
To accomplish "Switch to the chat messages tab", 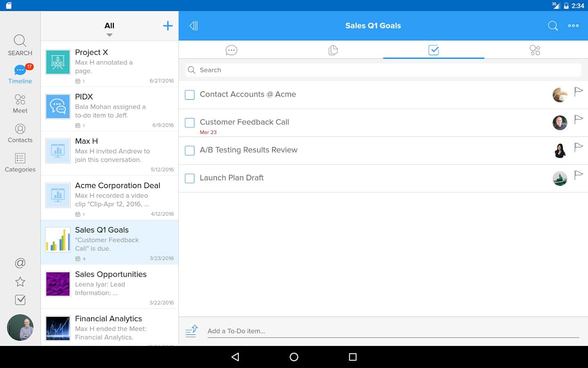I will point(231,50).
